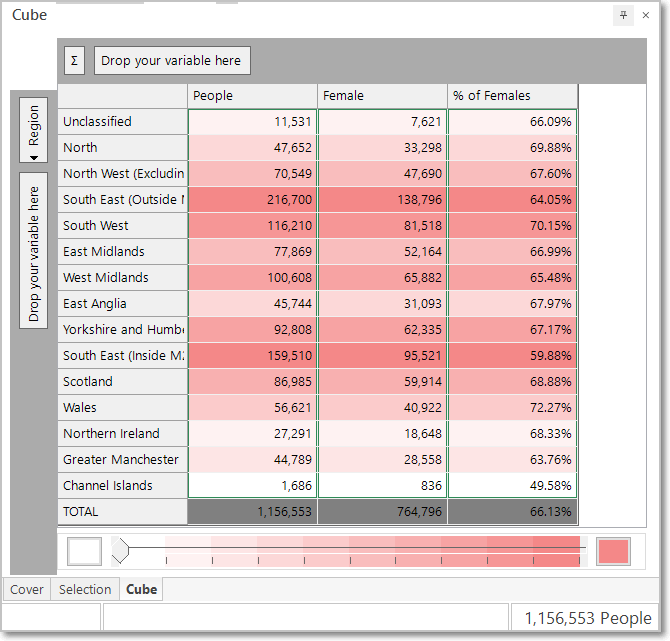Viewport: 670px width, 641px height.
Task: Click the red high-end color swatch
Action: pos(614,551)
